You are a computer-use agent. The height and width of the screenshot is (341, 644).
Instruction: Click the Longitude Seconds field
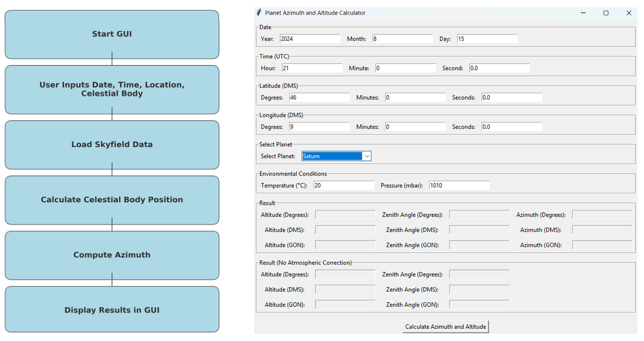coord(512,127)
